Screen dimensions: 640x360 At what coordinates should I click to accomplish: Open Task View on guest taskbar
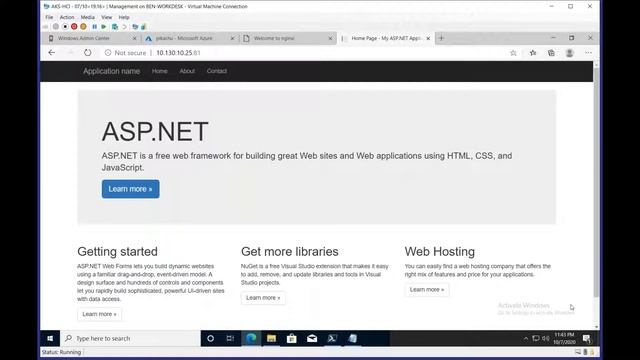tap(230, 338)
